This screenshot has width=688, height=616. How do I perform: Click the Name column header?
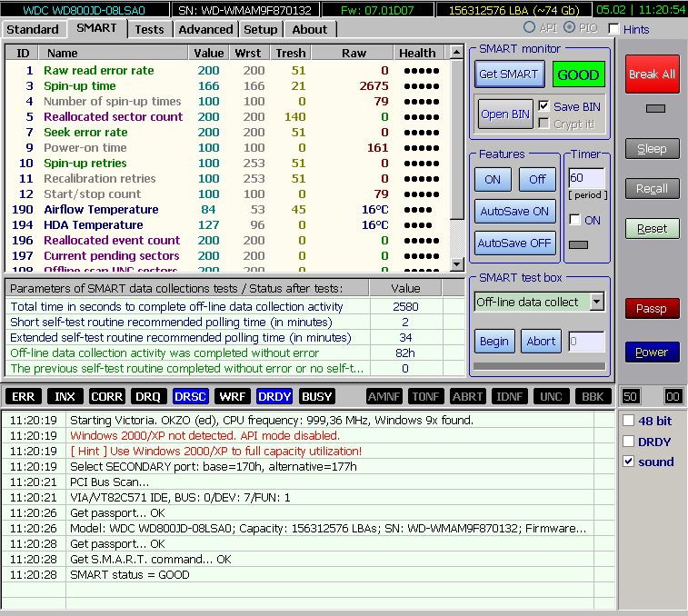pyautogui.click(x=114, y=53)
